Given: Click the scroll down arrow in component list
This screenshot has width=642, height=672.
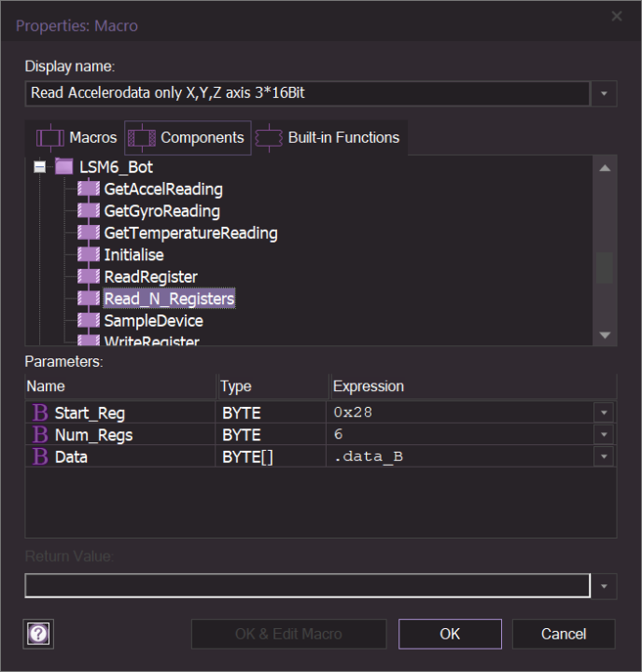Looking at the screenshot, I should 605,335.
